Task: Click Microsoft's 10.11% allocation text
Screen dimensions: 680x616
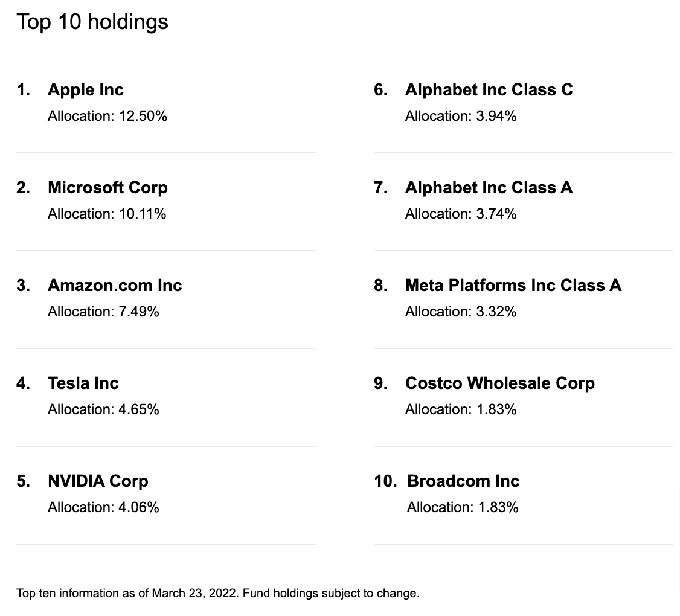Action: point(107,214)
